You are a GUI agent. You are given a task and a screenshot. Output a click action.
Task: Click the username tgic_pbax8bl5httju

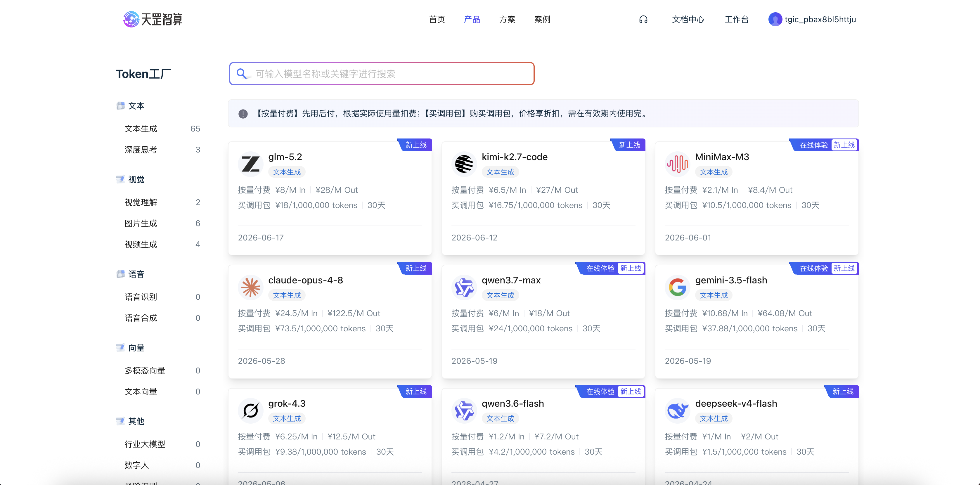pos(820,19)
